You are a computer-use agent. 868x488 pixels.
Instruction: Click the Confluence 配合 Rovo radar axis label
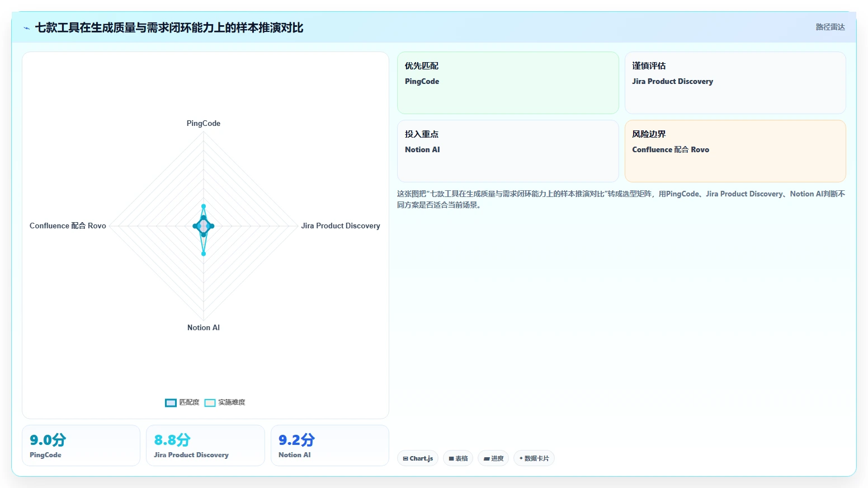tap(68, 226)
